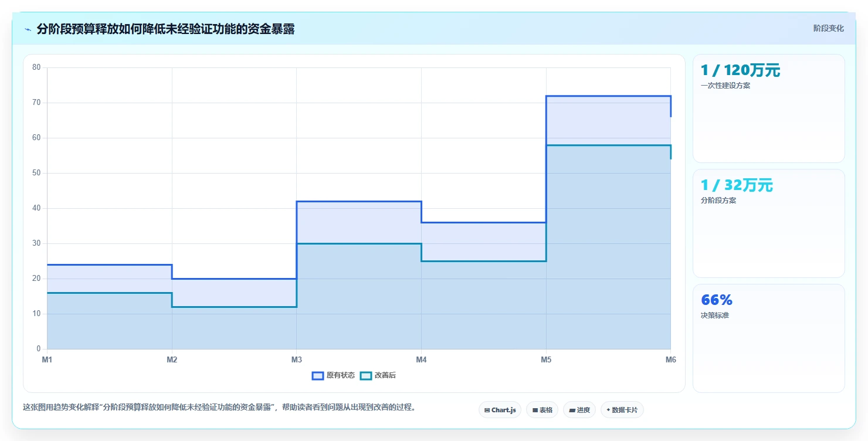Click the 一次性建设方案 caption

click(x=725, y=85)
